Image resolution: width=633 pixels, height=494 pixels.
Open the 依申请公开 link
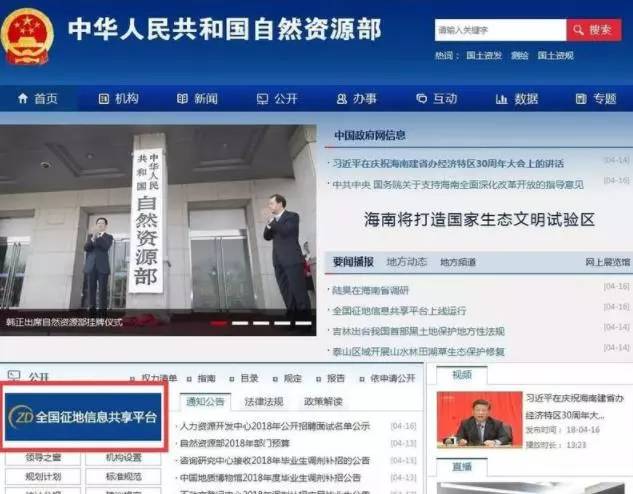[393, 378]
